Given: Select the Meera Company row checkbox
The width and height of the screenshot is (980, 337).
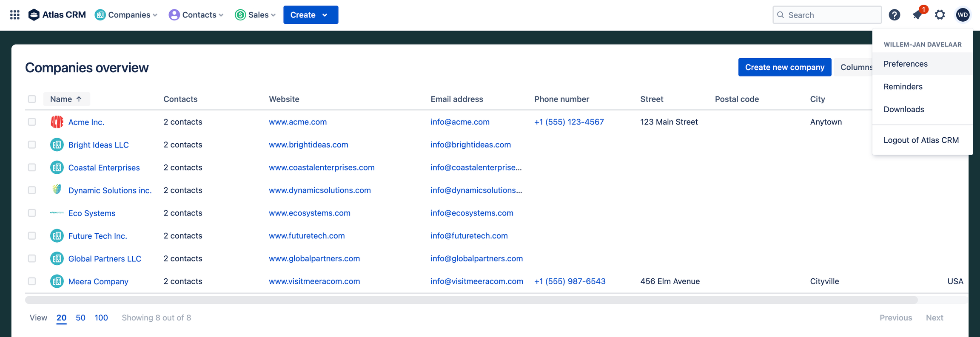Looking at the screenshot, I should 32,281.
